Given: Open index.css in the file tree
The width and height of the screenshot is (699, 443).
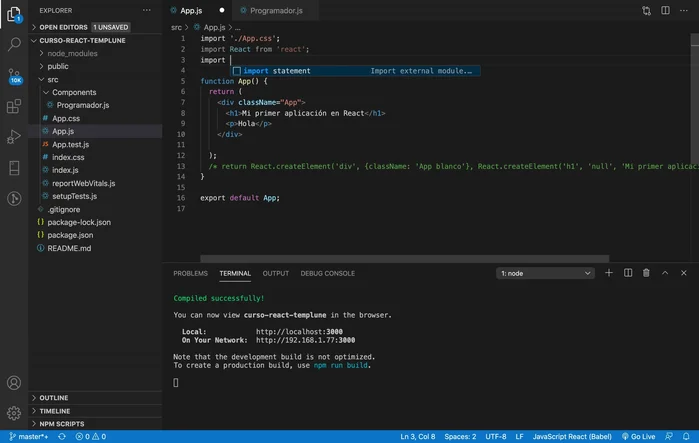Looking at the screenshot, I should pyautogui.click(x=95, y=157).
